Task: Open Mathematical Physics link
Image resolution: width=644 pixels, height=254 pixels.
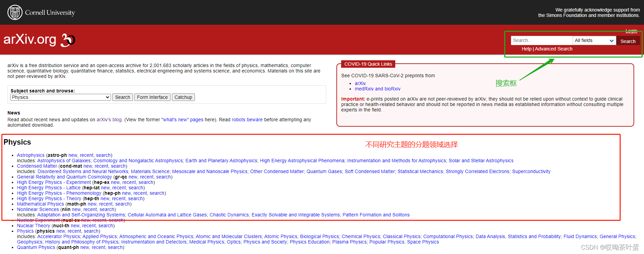Action: [x=40, y=204]
